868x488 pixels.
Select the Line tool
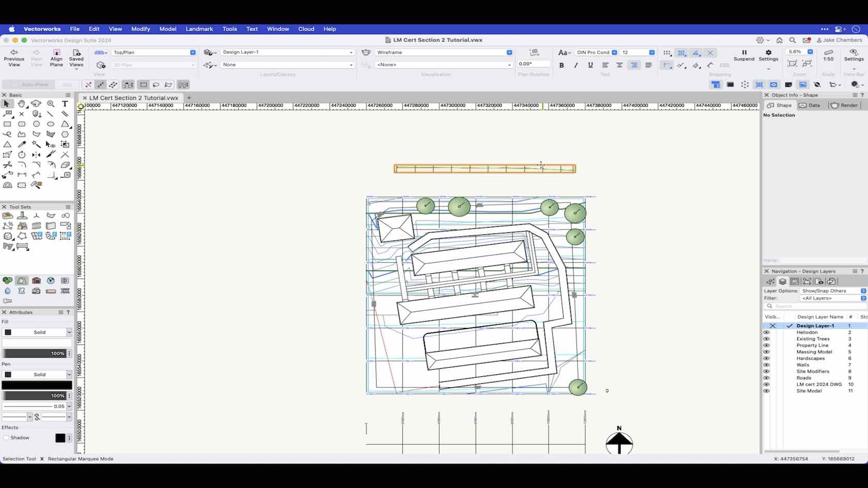51,114
